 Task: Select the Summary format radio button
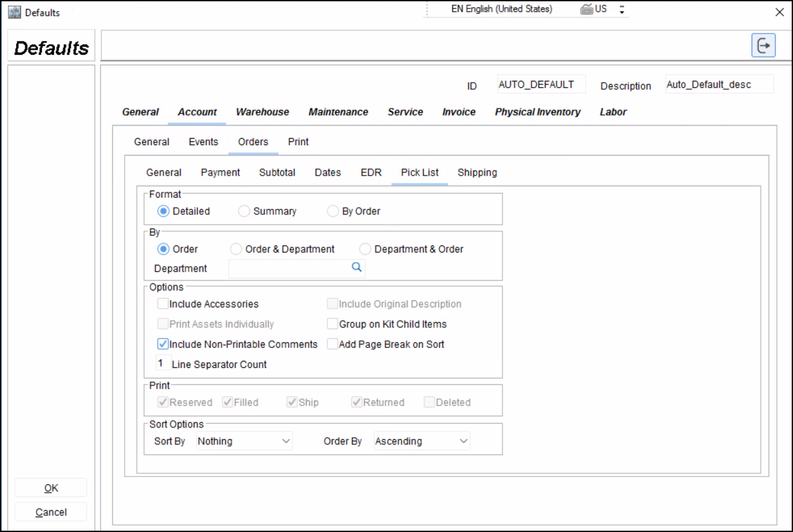point(244,211)
